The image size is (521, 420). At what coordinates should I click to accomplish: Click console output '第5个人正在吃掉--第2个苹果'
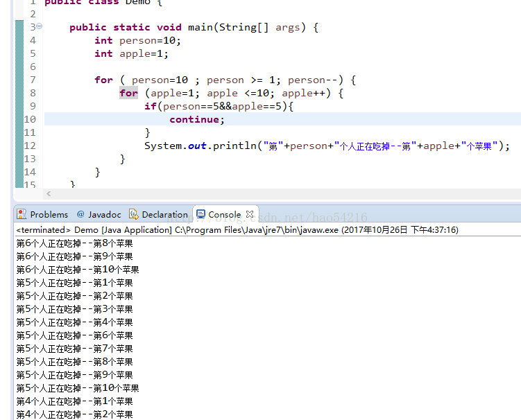pyautogui.click(x=74, y=296)
